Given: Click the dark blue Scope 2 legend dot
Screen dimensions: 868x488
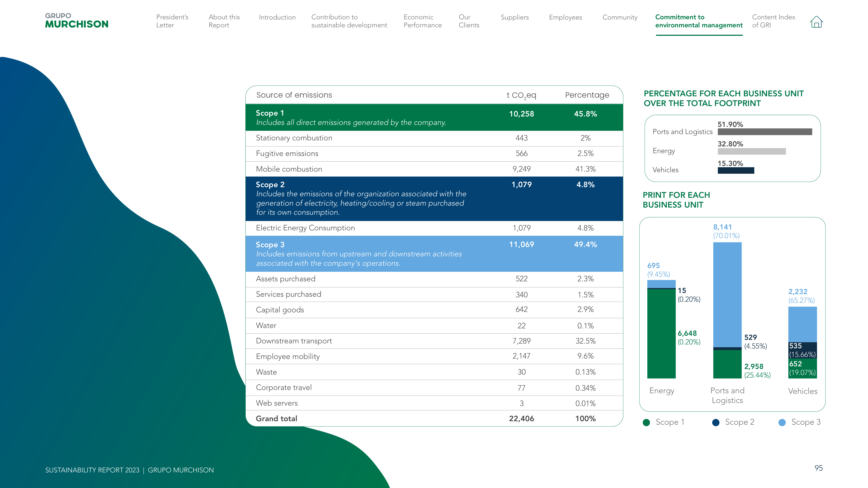Looking at the screenshot, I should tap(716, 422).
